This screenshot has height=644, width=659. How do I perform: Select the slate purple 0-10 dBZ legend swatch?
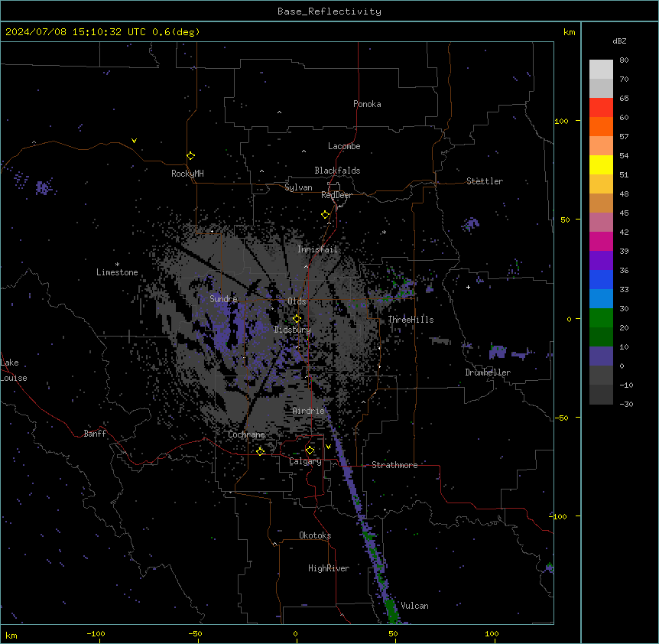601,356
